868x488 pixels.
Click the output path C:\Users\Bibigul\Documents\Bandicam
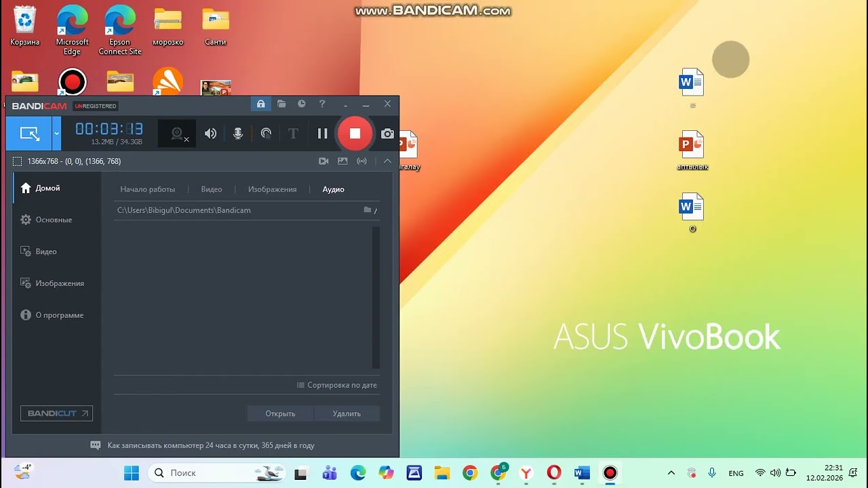pos(184,210)
